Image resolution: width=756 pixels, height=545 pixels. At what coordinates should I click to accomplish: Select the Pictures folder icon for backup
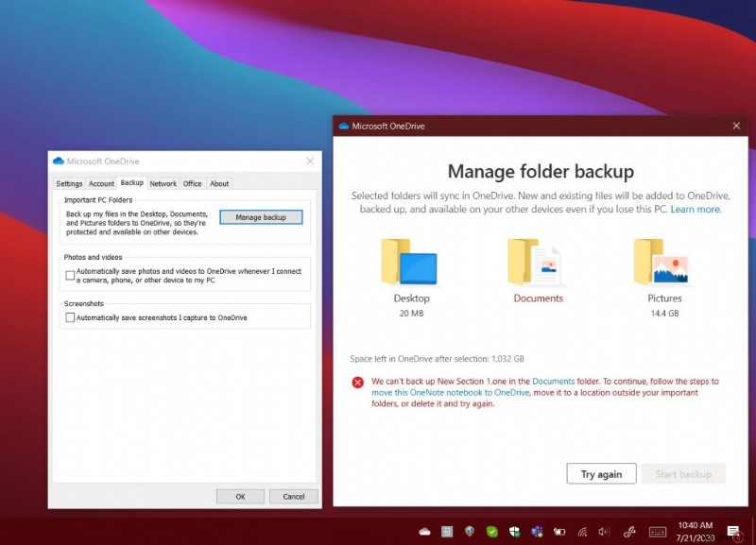pyautogui.click(x=664, y=269)
